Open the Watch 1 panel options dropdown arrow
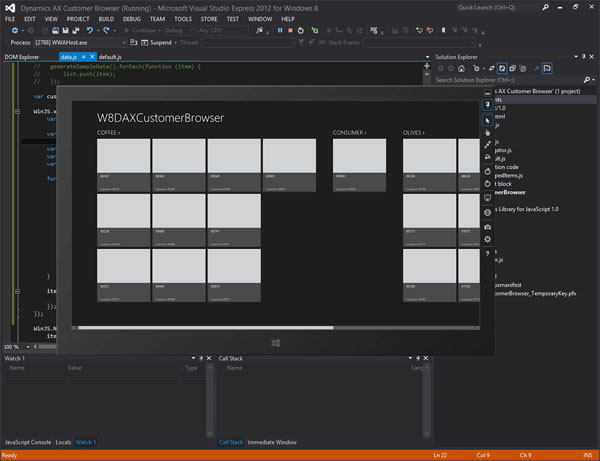This screenshot has height=461, width=600. coord(193,358)
